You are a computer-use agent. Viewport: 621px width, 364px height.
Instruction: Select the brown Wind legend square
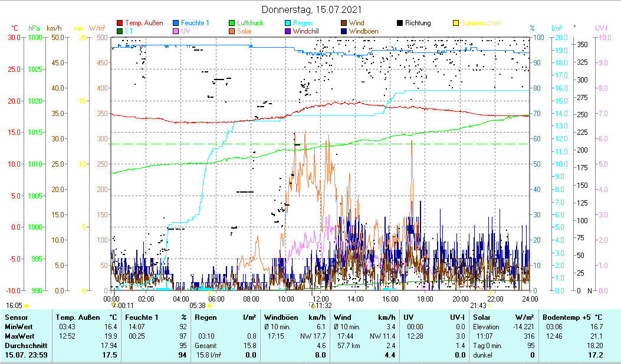coord(344,23)
